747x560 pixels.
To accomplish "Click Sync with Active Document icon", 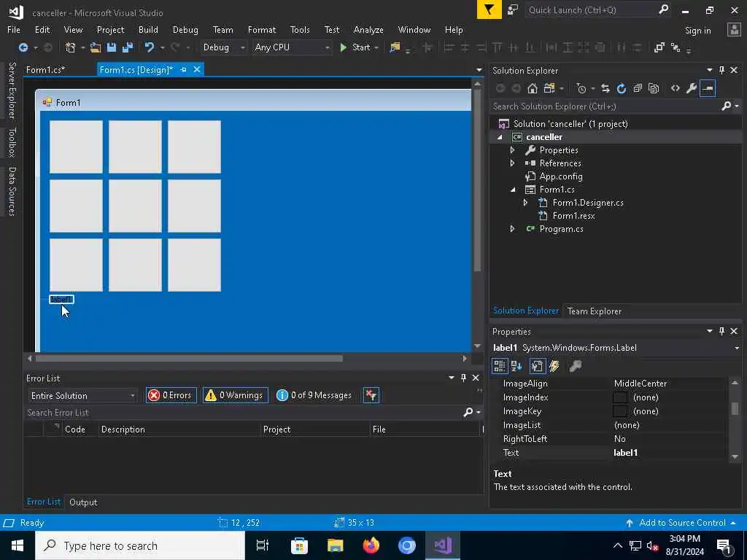I will pos(605,88).
